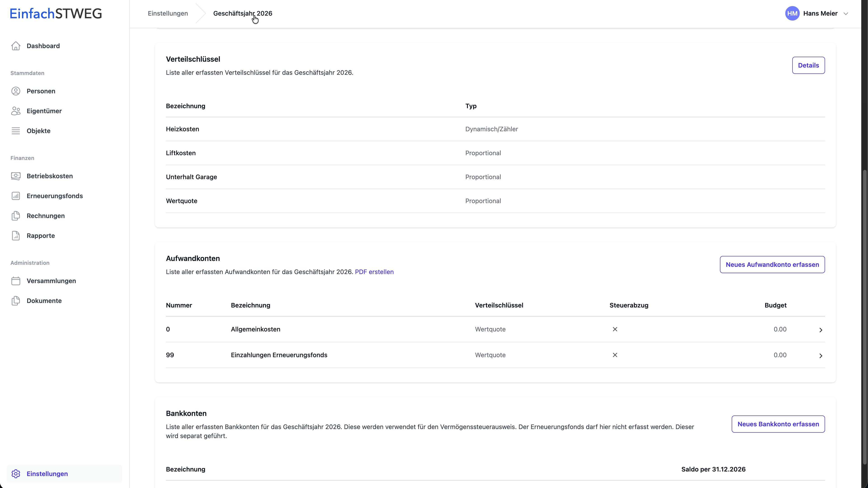The width and height of the screenshot is (868, 488).
Task: Click the Verteilschlüssel Details button
Action: pyautogui.click(x=808, y=65)
